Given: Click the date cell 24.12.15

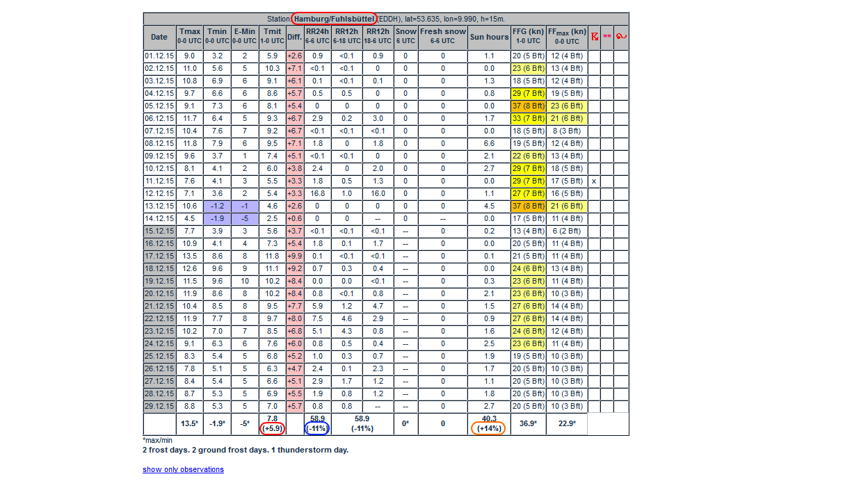Looking at the screenshot, I should 159,343.
